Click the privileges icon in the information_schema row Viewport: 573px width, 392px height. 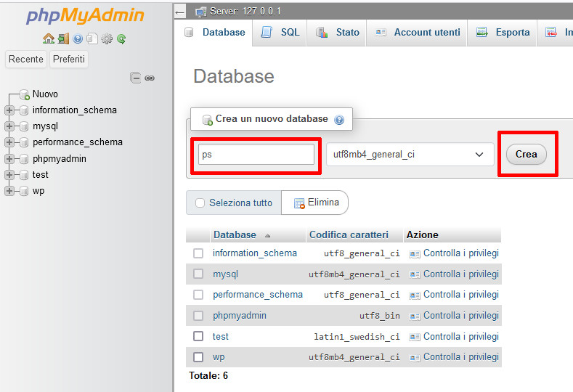pos(415,254)
